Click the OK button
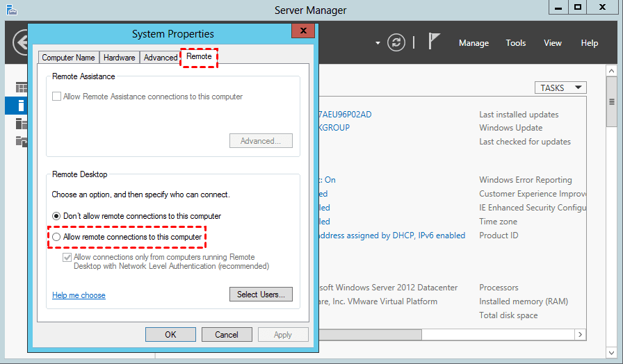This screenshot has width=623, height=364. (x=170, y=335)
